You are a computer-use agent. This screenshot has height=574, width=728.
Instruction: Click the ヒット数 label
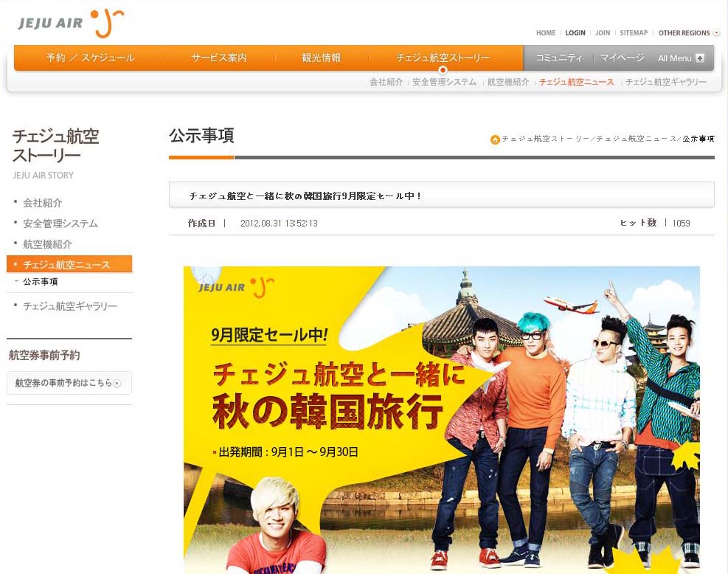click(x=639, y=223)
